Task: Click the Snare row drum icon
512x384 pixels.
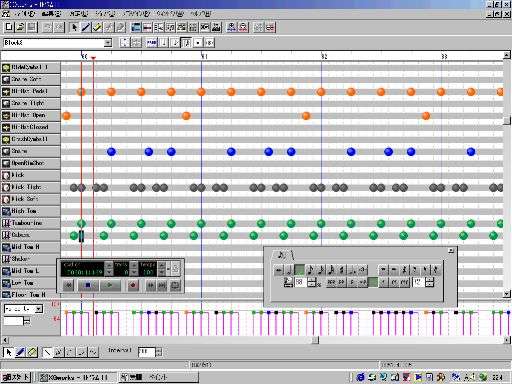Action: tap(6, 152)
